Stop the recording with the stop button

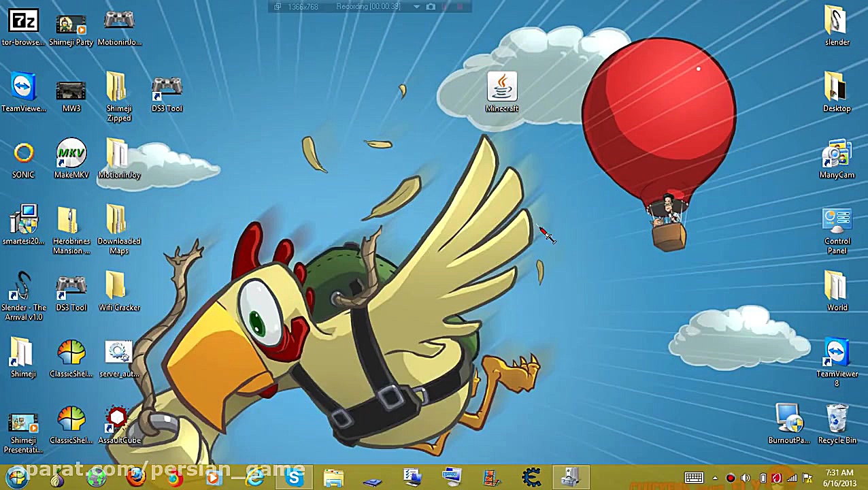point(461,7)
